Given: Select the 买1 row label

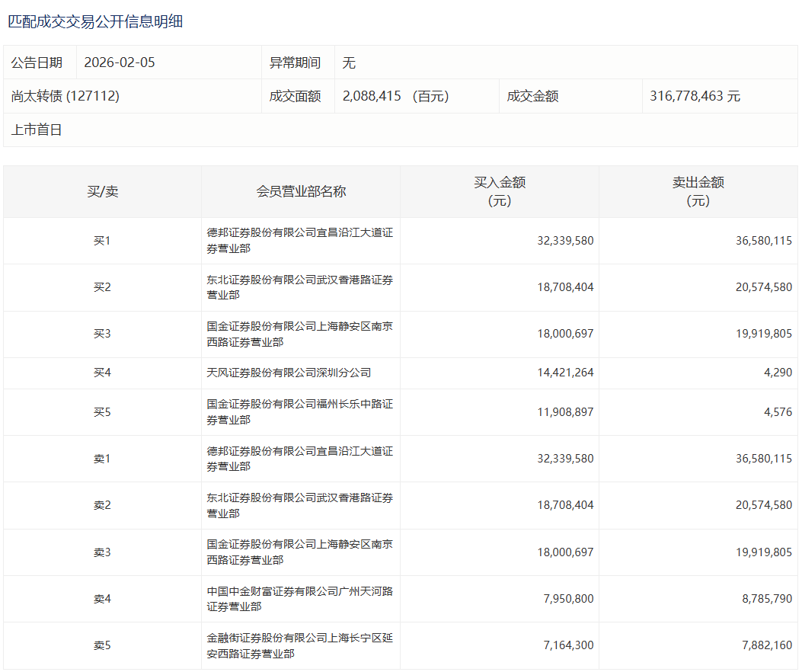Looking at the screenshot, I should (102, 241).
